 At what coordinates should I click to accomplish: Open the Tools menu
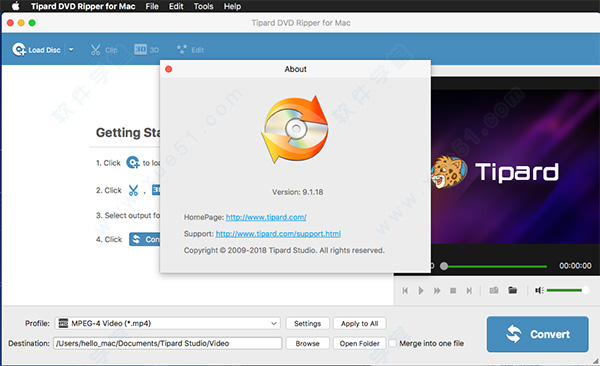point(203,6)
